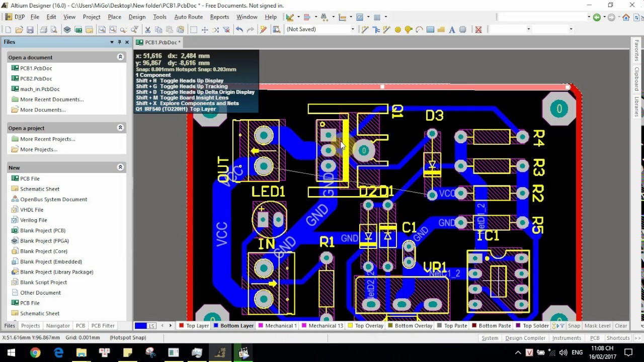Undo the last action
Viewport: 644px width, 362px height.
(x=239, y=30)
